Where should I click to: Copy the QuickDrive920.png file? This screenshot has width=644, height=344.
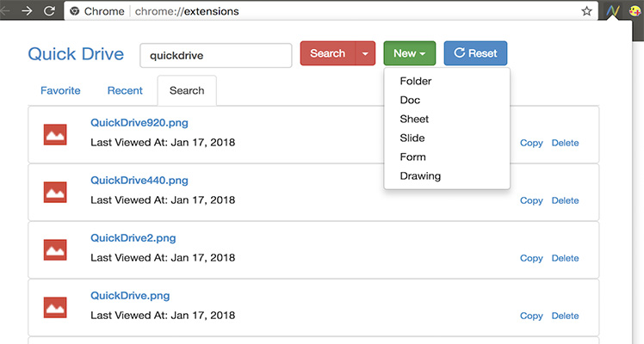click(x=531, y=143)
